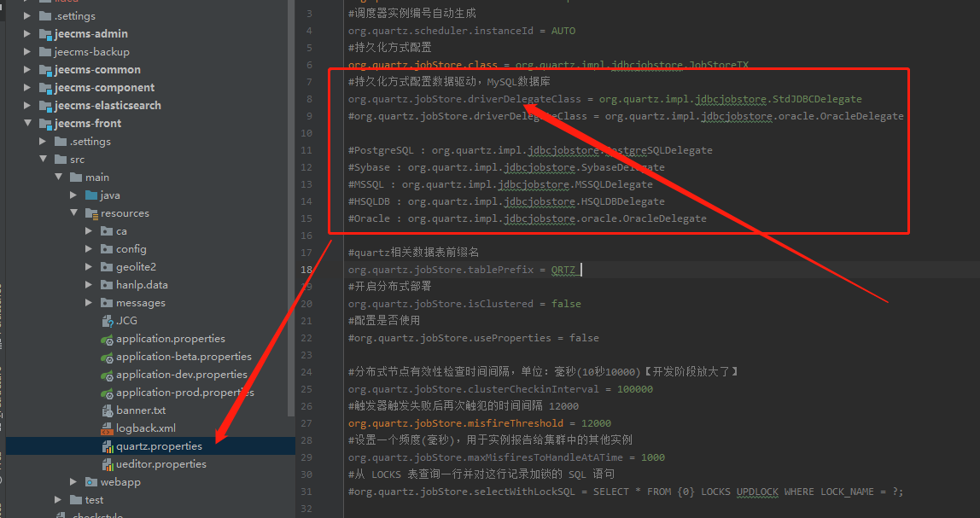Select the .JCG file name
This screenshot has width=980, height=518.
click(x=127, y=321)
